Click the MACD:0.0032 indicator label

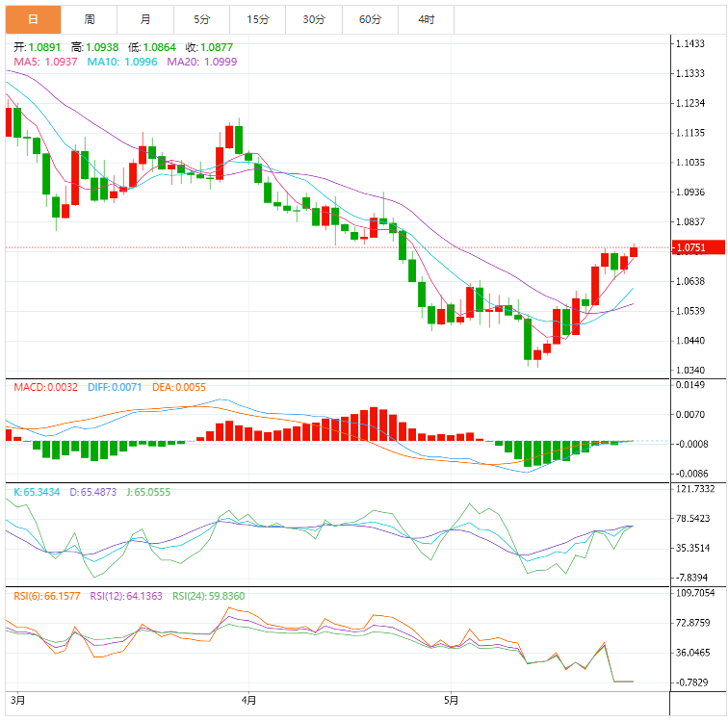pyautogui.click(x=45, y=387)
